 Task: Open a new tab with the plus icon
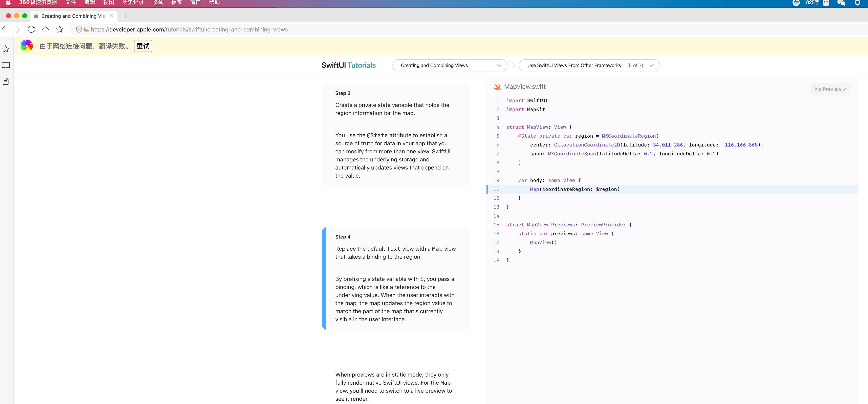click(x=126, y=16)
